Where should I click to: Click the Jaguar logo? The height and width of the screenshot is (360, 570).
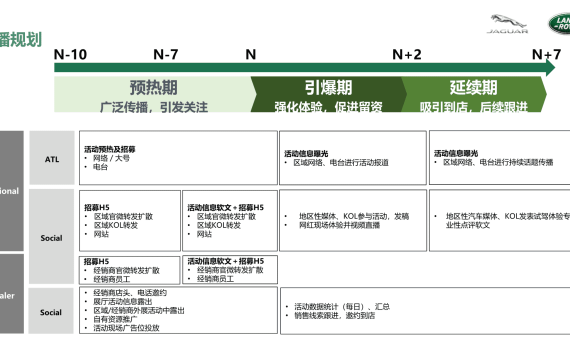pyautogui.click(x=507, y=24)
